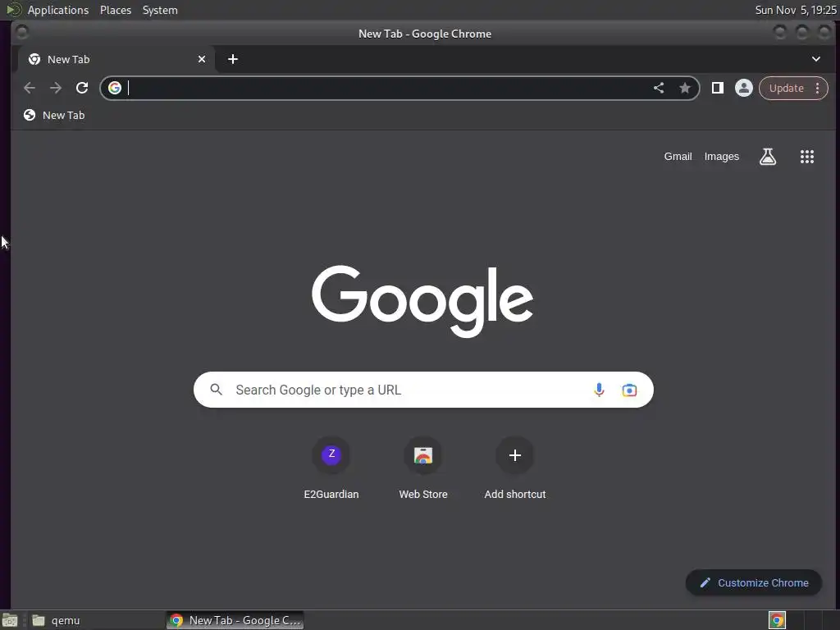Open Images link

pyautogui.click(x=721, y=157)
